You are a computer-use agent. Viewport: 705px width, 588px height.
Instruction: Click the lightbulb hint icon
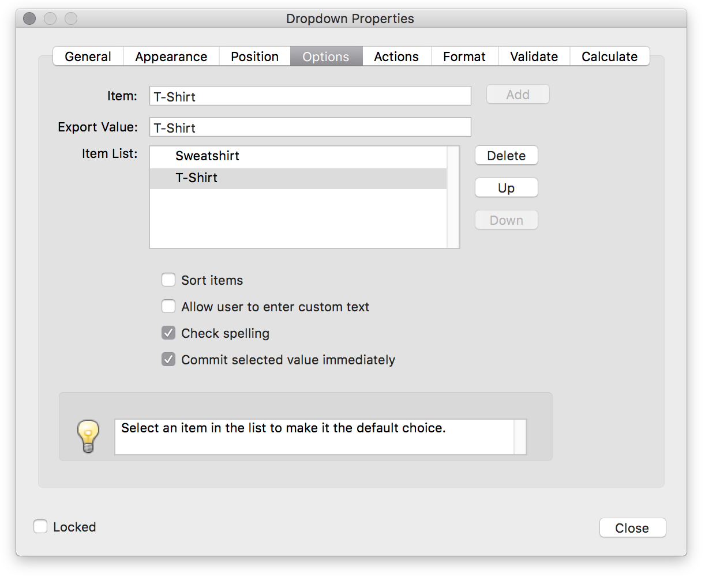(x=88, y=436)
